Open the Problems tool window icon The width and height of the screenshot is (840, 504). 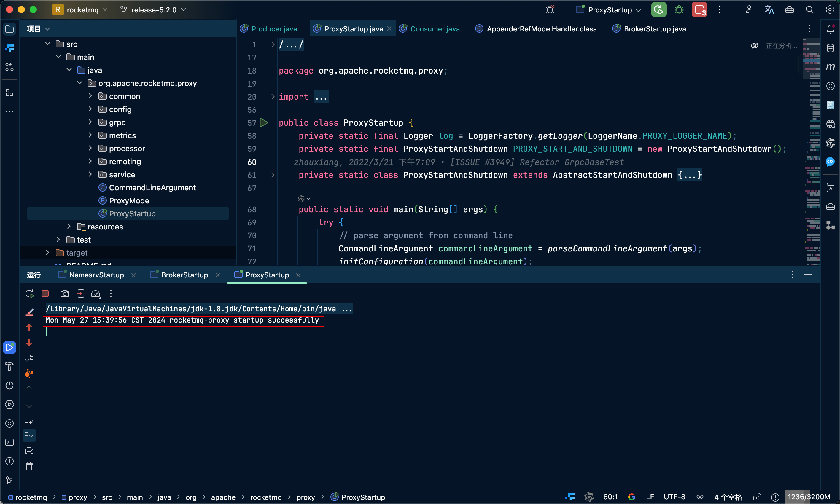pyautogui.click(x=9, y=461)
